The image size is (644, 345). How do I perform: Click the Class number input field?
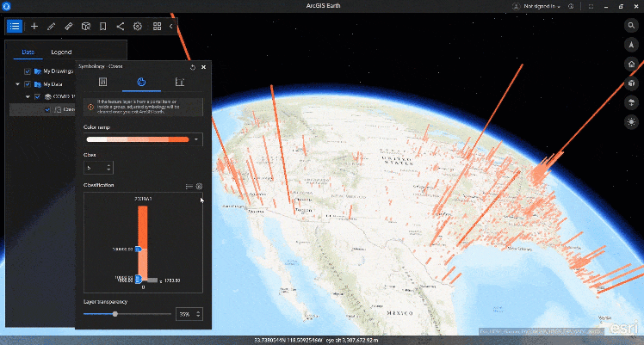tap(95, 168)
